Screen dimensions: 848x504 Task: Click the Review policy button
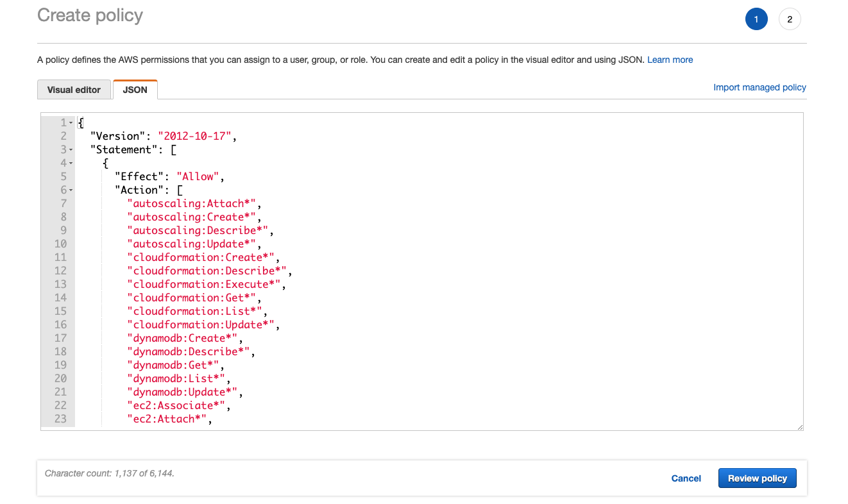758,478
